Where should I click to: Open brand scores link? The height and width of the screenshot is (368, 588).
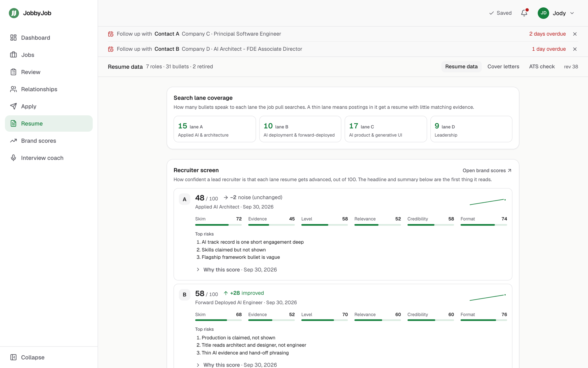(487, 170)
